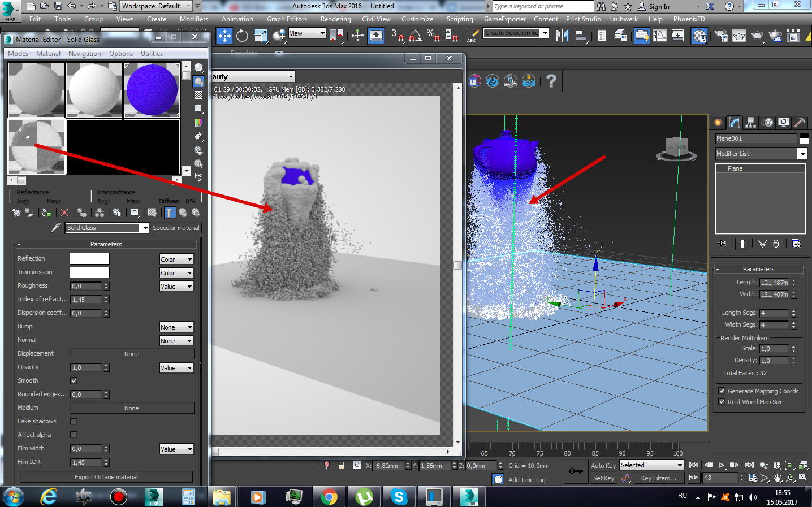812x507 pixels.
Task: Toggle Angle Snap in main toolbar
Action: pos(416,36)
